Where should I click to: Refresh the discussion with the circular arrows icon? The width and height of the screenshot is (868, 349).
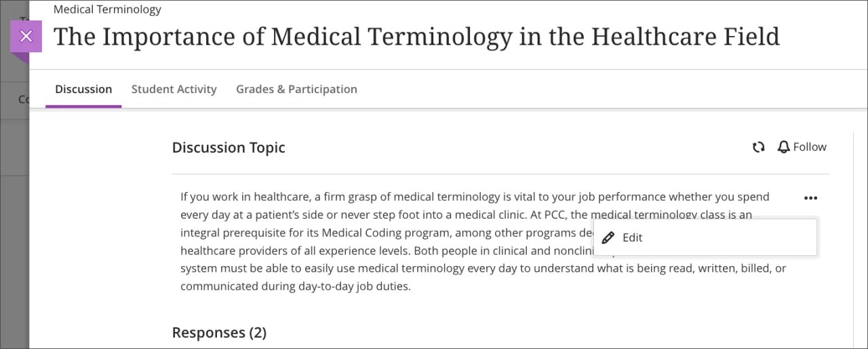tap(759, 147)
